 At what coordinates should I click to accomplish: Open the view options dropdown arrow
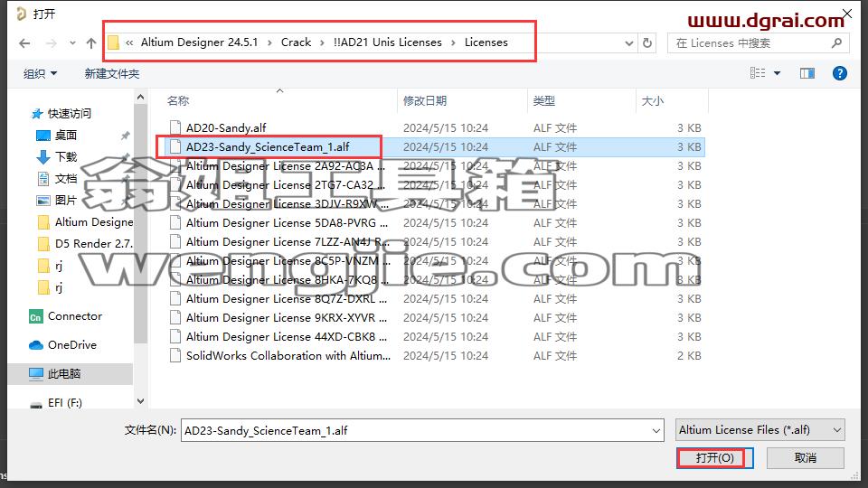pos(778,73)
